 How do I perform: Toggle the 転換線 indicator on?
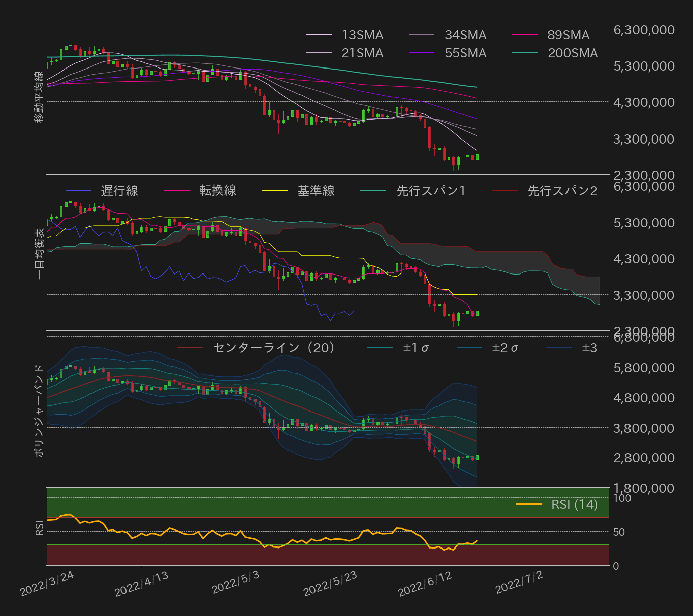pos(218,191)
